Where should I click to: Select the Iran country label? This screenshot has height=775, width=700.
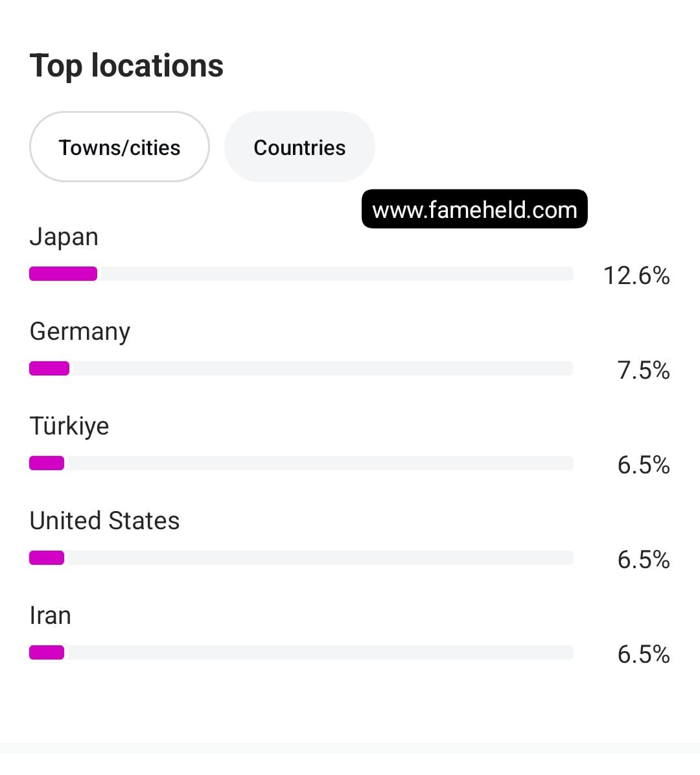tap(50, 615)
